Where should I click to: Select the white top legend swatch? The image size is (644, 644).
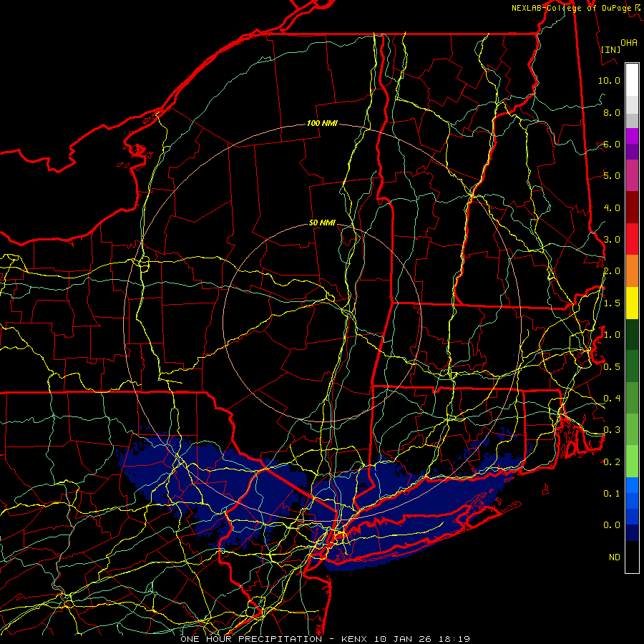point(632,80)
